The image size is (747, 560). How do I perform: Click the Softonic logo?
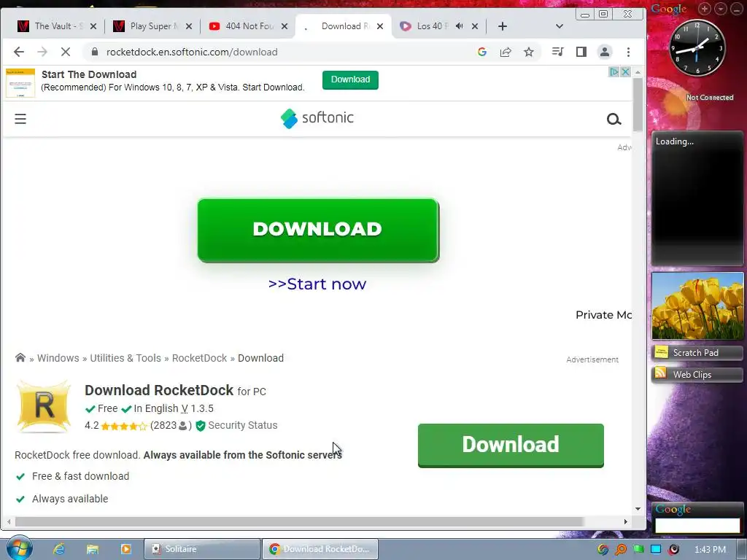pyautogui.click(x=317, y=118)
